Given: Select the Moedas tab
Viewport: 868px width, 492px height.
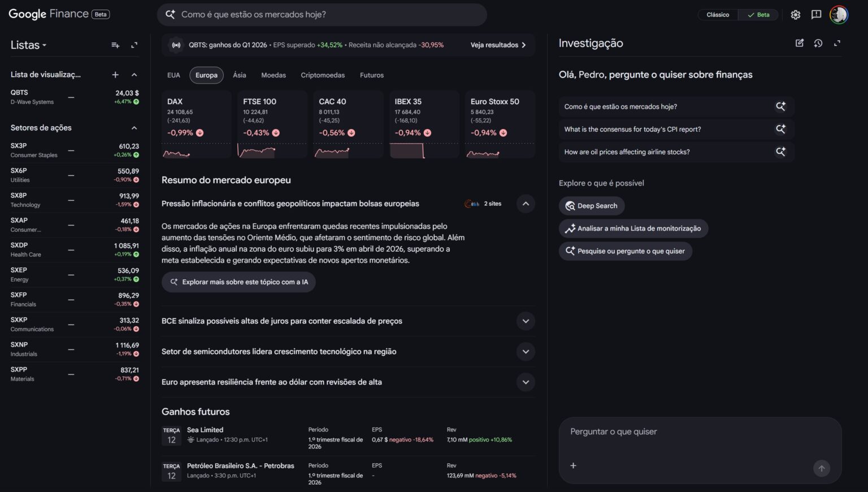Looking at the screenshot, I should pyautogui.click(x=274, y=75).
